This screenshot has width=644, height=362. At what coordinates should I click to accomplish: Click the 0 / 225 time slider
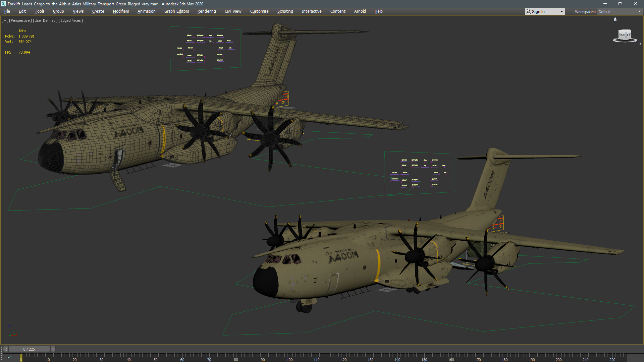click(x=29, y=349)
